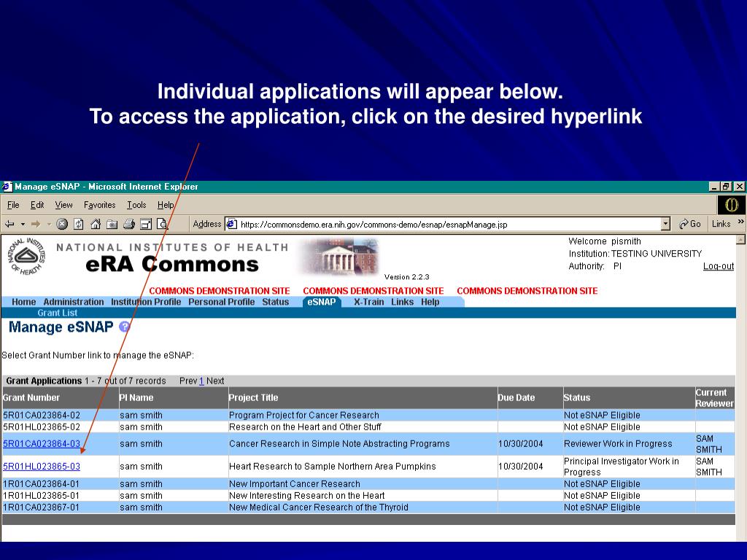Go to browser Home page icon

tap(96, 224)
